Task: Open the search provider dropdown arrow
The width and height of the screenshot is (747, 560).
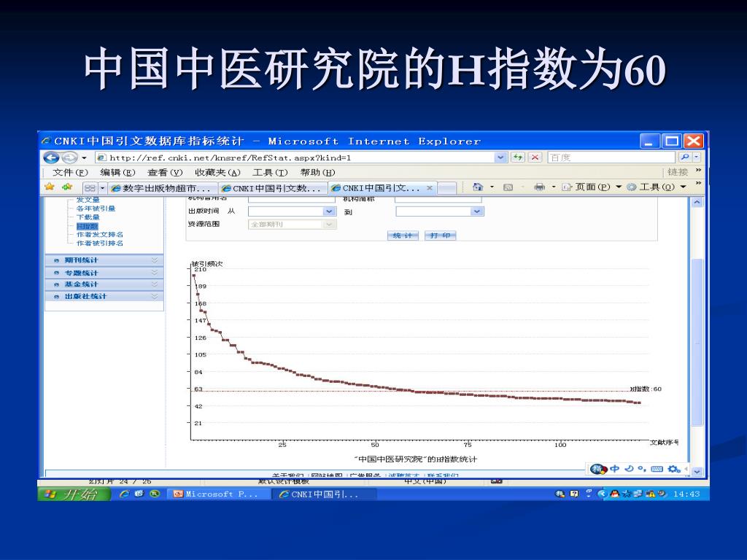Action: [697, 157]
